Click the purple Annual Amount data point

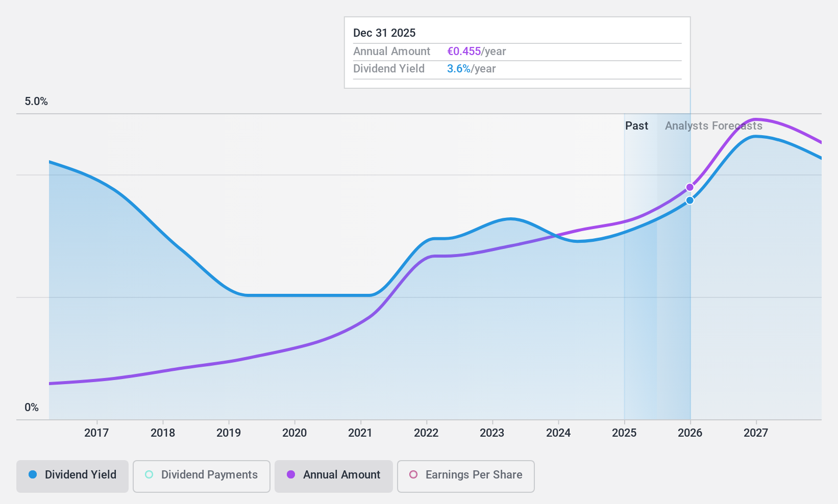(x=690, y=187)
